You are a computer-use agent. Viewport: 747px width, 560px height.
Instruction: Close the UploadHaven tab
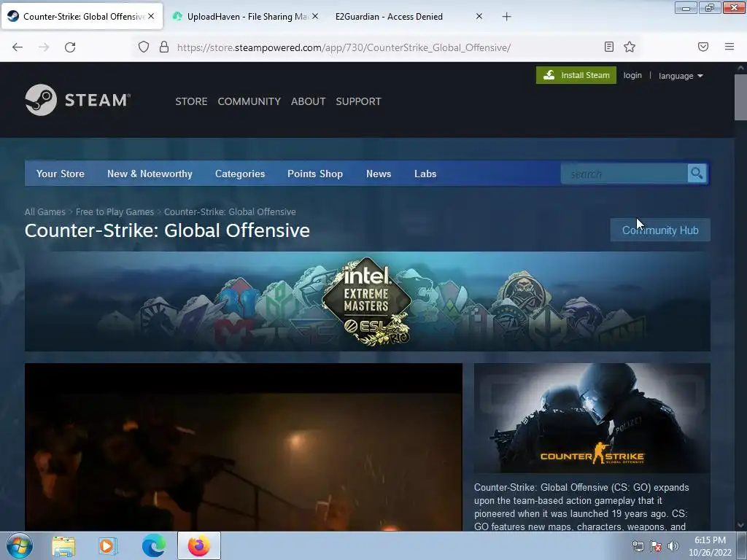[315, 16]
